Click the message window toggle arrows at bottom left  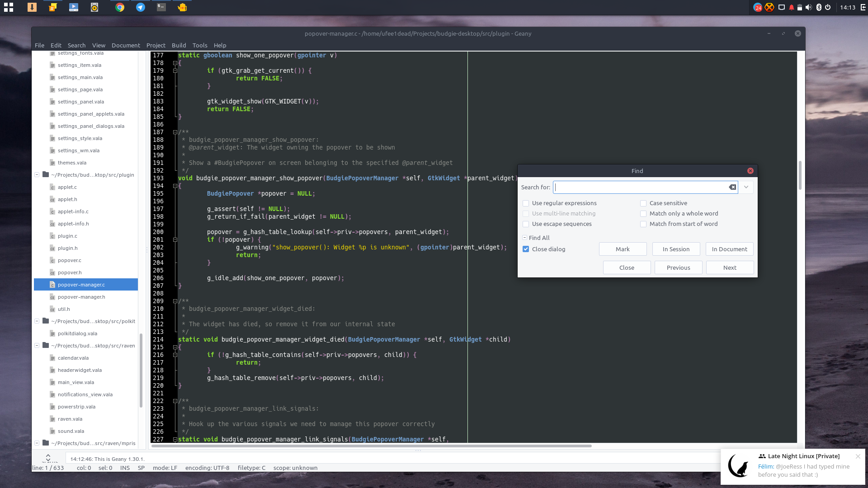click(48, 458)
